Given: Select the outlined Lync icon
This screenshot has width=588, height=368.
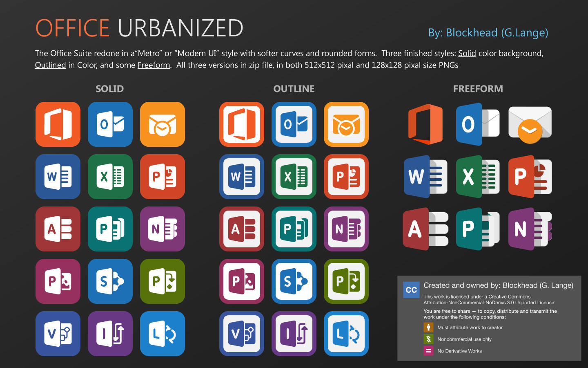Looking at the screenshot, I should click(x=346, y=334).
